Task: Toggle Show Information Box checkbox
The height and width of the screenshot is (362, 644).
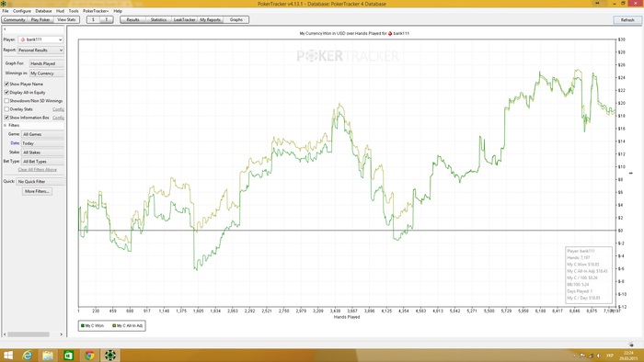Action: click(x=6, y=118)
